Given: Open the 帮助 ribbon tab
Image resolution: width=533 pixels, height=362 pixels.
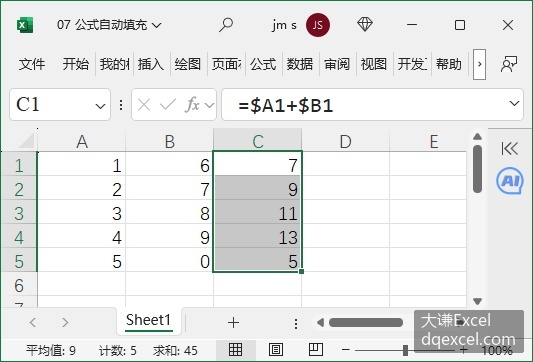Looking at the screenshot, I should [x=449, y=64].
